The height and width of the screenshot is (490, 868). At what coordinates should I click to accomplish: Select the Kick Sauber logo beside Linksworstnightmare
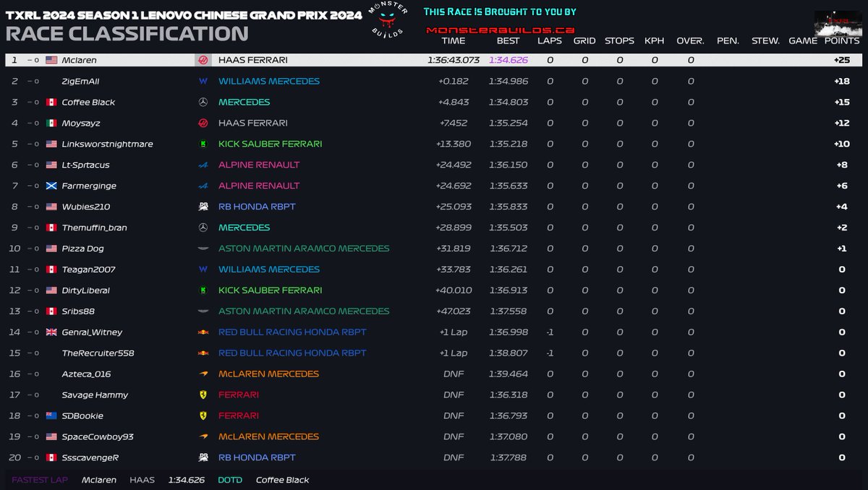(x=203, y=145)
